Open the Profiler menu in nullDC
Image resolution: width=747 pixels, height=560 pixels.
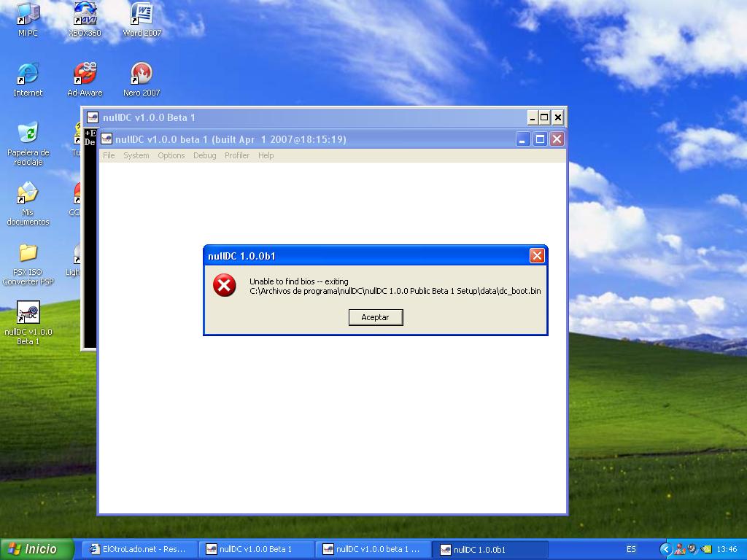point(237,155)
